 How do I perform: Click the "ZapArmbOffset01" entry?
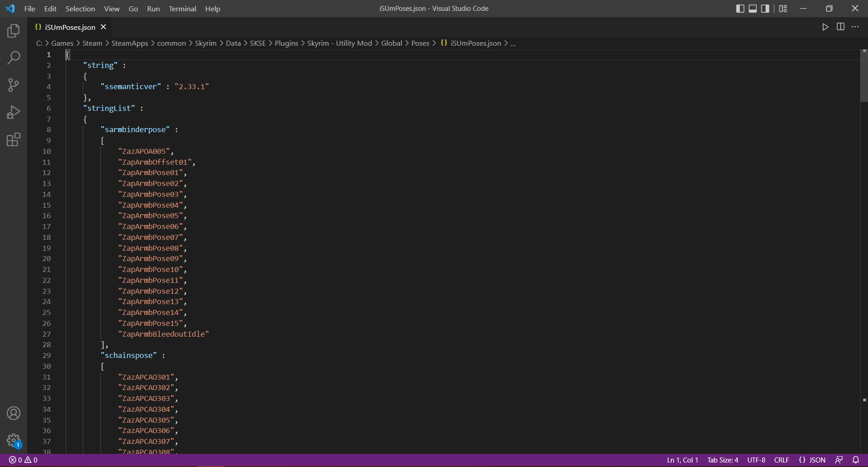155,162
